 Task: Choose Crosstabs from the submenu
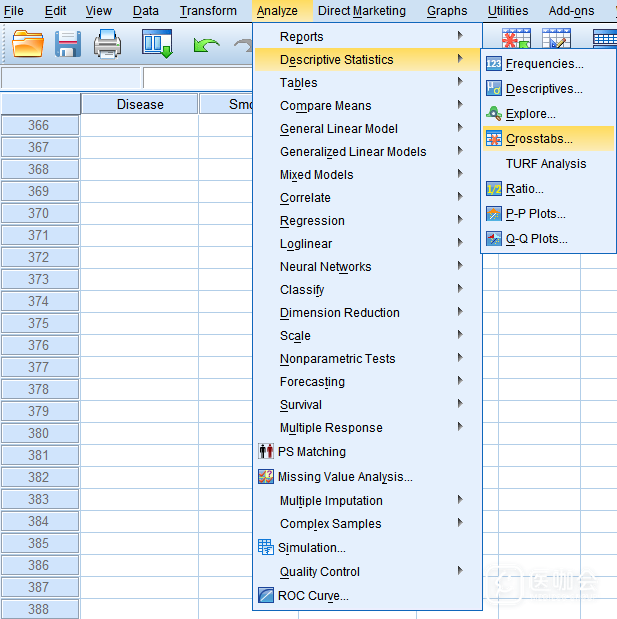coord(539,139)
